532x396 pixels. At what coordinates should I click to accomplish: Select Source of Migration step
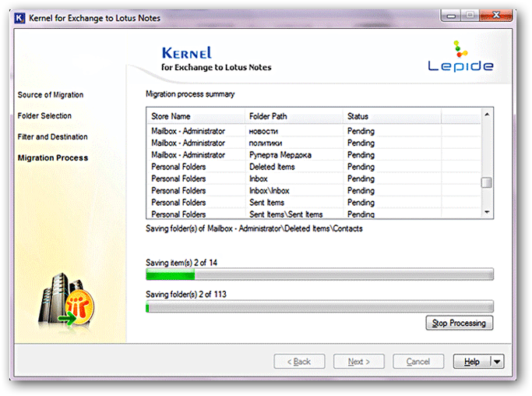(51, 95)
